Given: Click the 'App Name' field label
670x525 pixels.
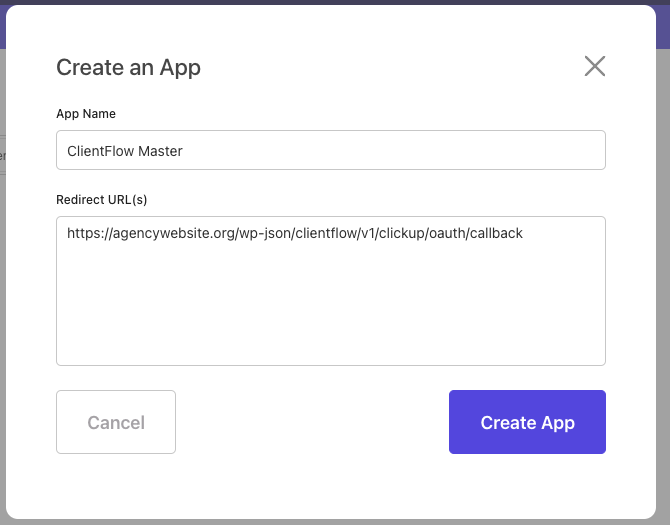Looking at the screenshot, I should click(86, 114).
